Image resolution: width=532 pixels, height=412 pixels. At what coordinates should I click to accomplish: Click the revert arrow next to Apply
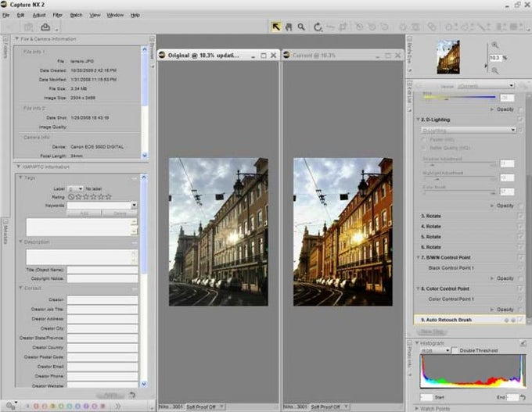coord(132,395)
